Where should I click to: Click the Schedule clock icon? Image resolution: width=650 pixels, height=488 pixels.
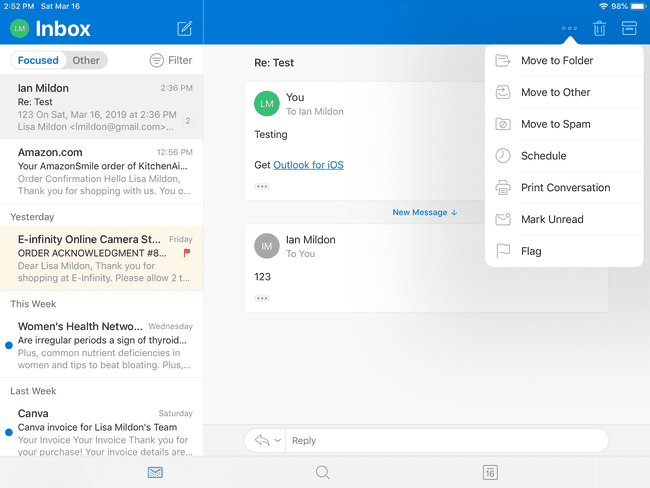pyautogui.click(x=503, y=155)
